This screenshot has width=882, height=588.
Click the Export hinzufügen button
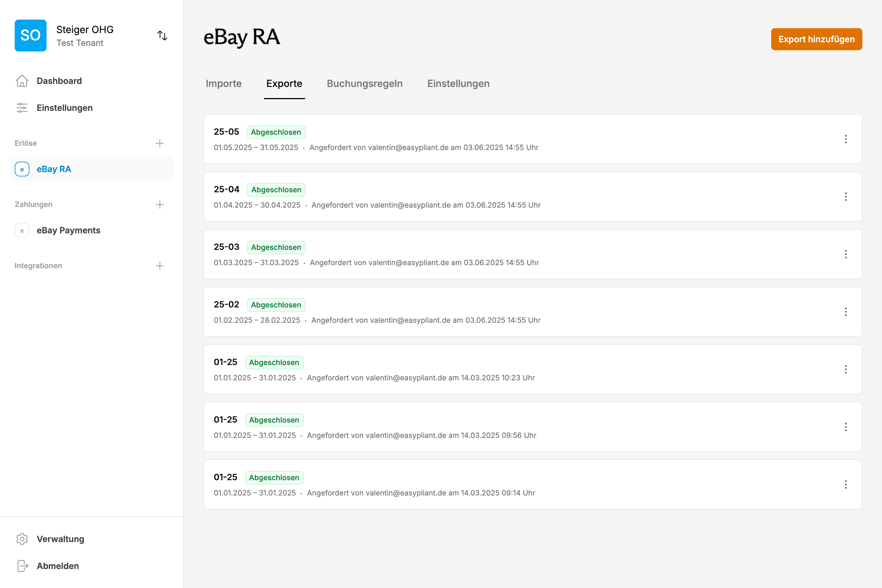pos(816,39)
